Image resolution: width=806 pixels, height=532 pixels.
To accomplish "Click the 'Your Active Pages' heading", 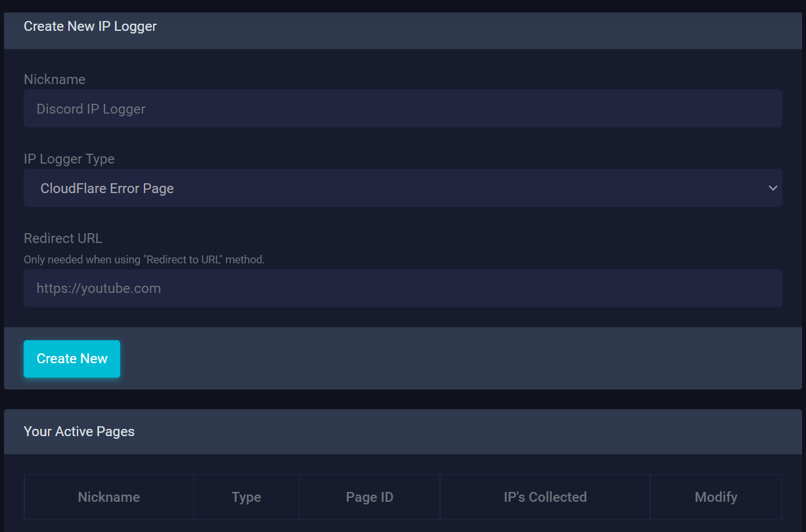I will 79,432.
